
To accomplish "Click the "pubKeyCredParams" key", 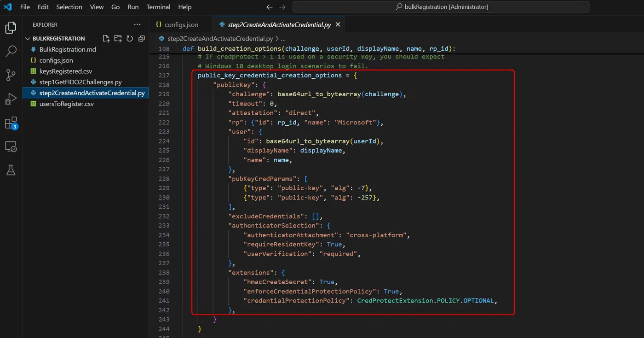I will click(x=262, y=179).
